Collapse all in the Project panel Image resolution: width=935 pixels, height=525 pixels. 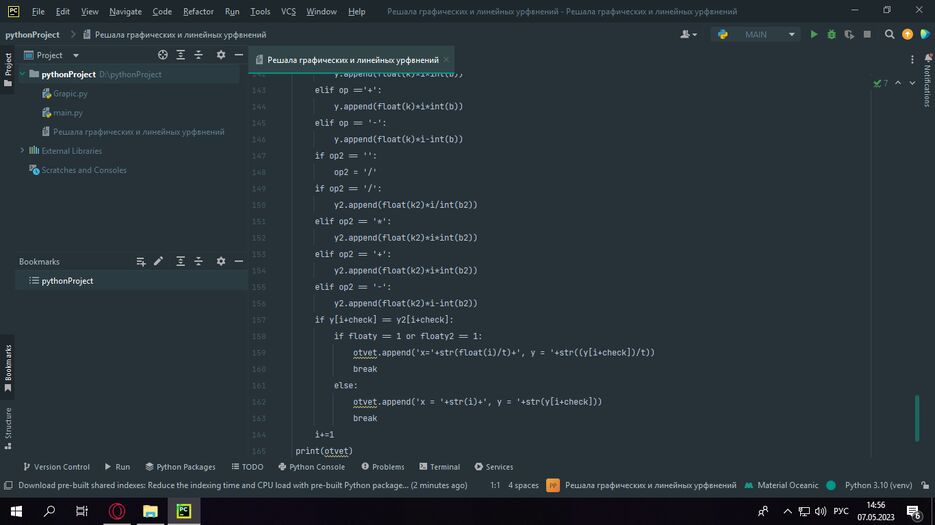coord(199,55)
